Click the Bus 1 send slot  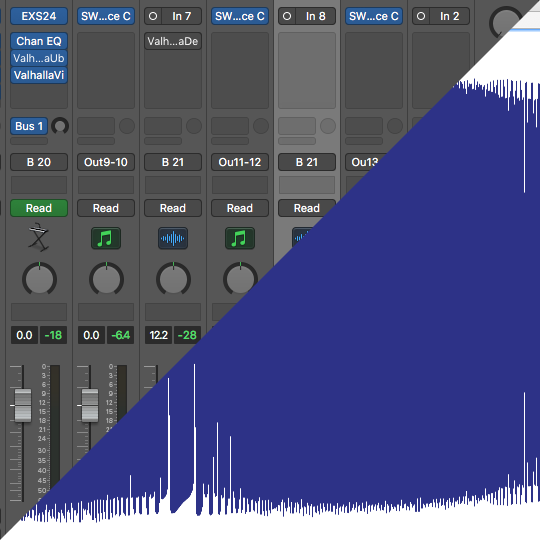pos(29,126)
